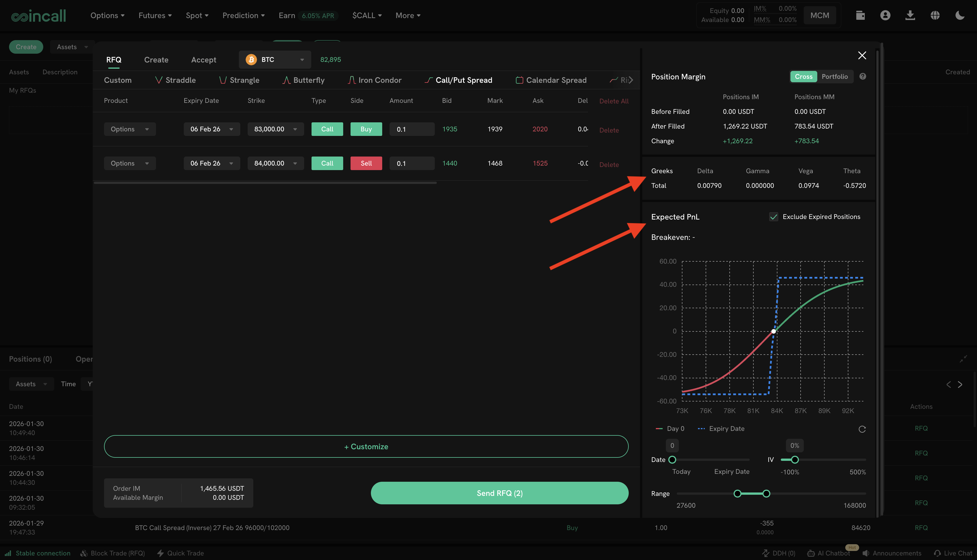Viewport: 977px width, 560px height.
Task: Switch margin mode to Portfolio
Action: coord(835,77)
